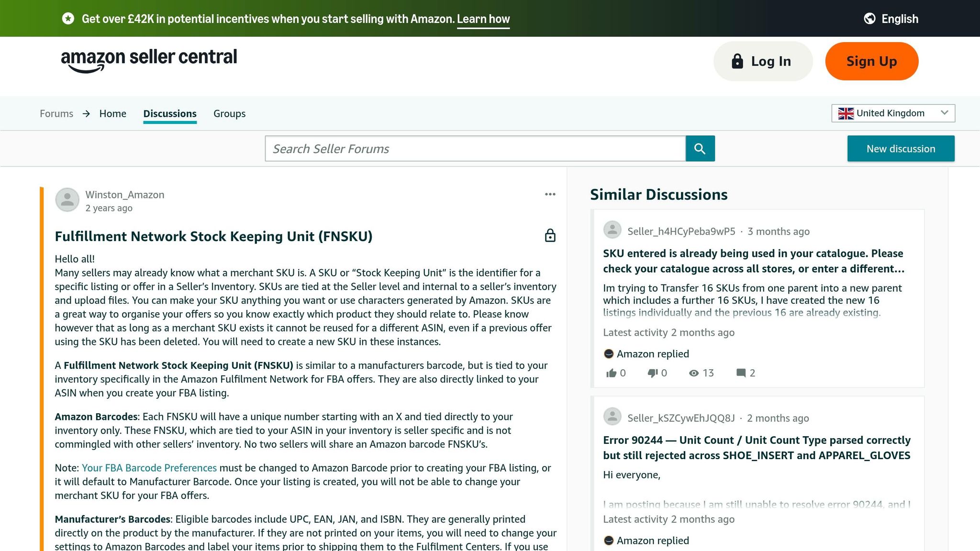Click the globe language icon
Image resolution: width=980 pixels, height=551 pixels.
869,19
